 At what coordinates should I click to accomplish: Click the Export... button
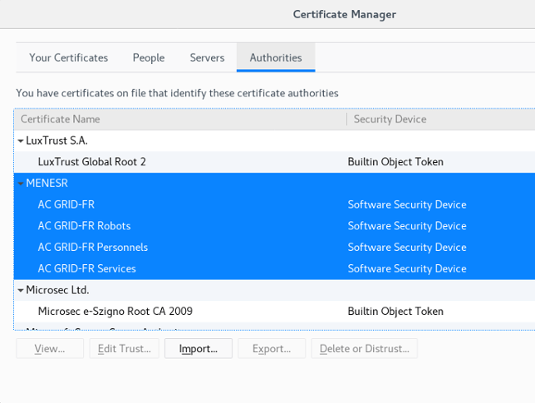coord(272,348)
